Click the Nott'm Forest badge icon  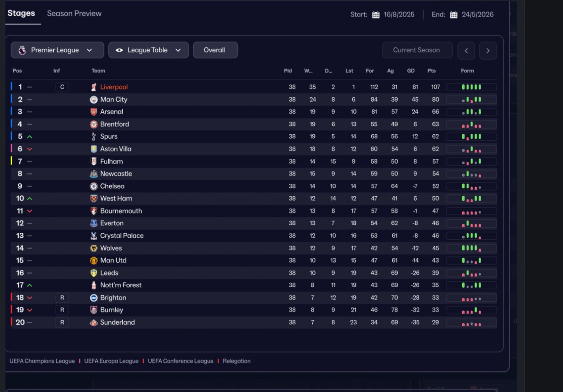[x=93, y=285]
